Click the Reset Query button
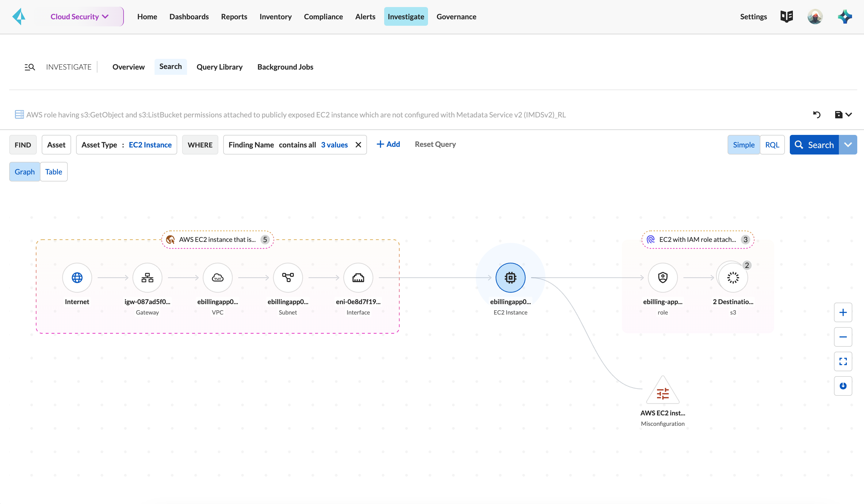The image size is (864, 504). point(435,144)
